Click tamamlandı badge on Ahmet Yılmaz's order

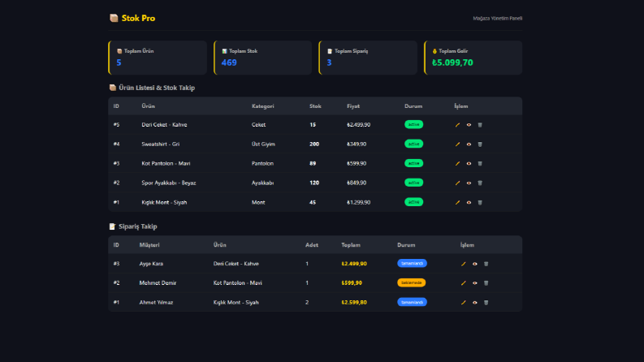point(412,302)
